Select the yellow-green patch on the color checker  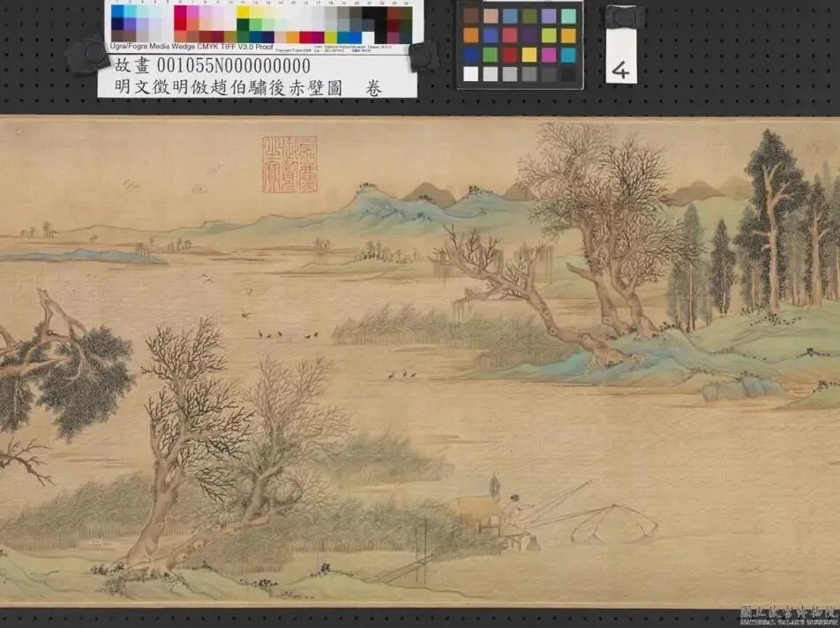pyautogui.click(x=549, y=35)
